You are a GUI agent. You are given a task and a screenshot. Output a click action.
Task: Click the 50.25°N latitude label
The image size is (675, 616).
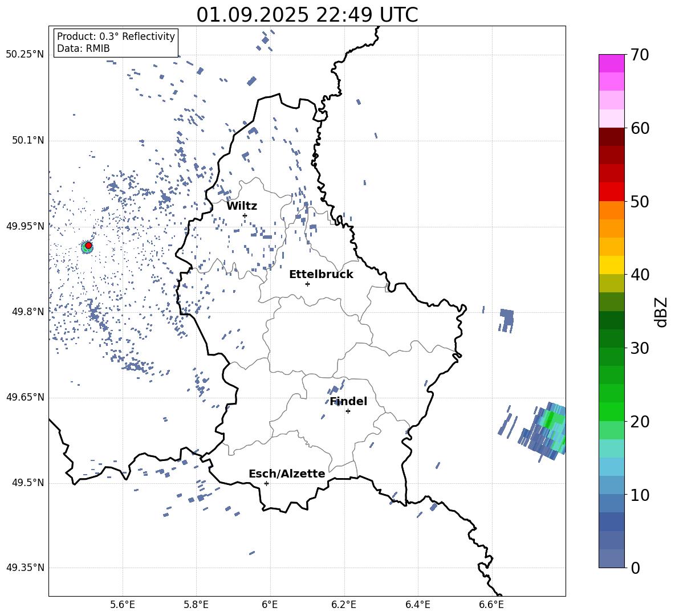point(25,55)
